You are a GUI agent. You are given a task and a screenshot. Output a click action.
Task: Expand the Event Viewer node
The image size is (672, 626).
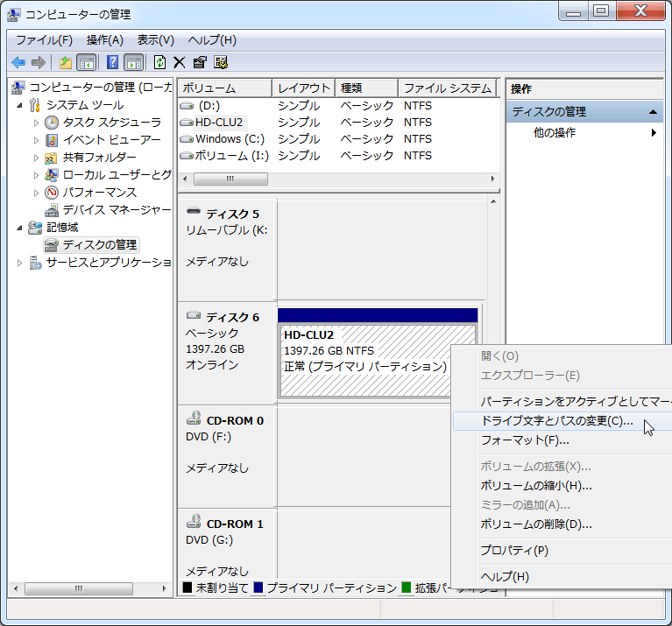pyautogui.click(x=36, y=140)
